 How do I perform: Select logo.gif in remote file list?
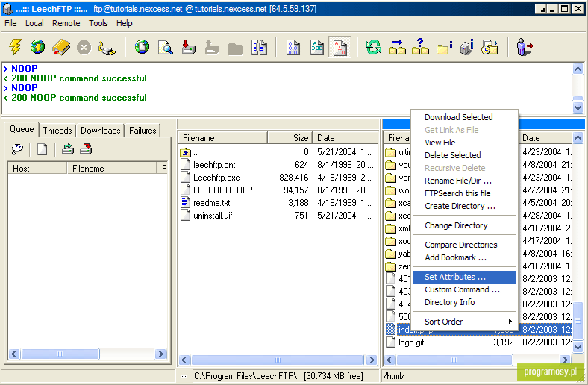click(411, 342)
